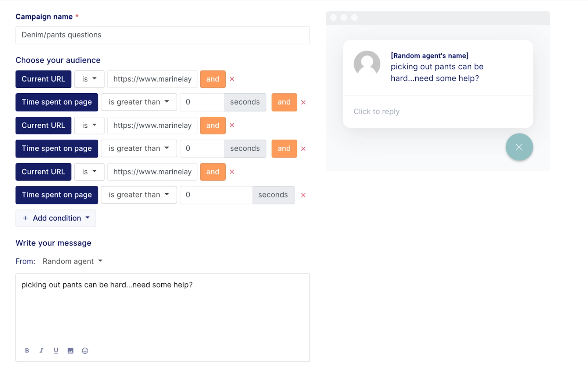Viewport: 588px width, 370px height.
Task: Open the 'Random agent' sender dropdown
Action: (x=72, y=261)
